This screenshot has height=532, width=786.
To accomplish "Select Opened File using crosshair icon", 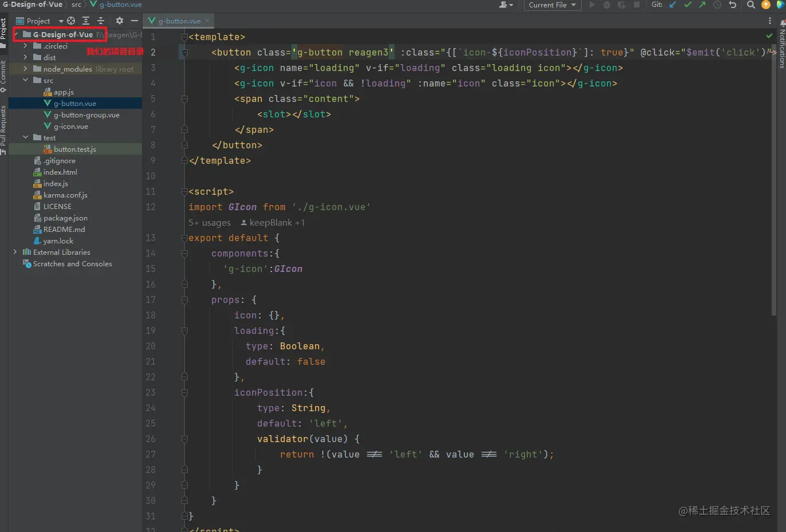I will pyautogui.click(x=71, y=21).
